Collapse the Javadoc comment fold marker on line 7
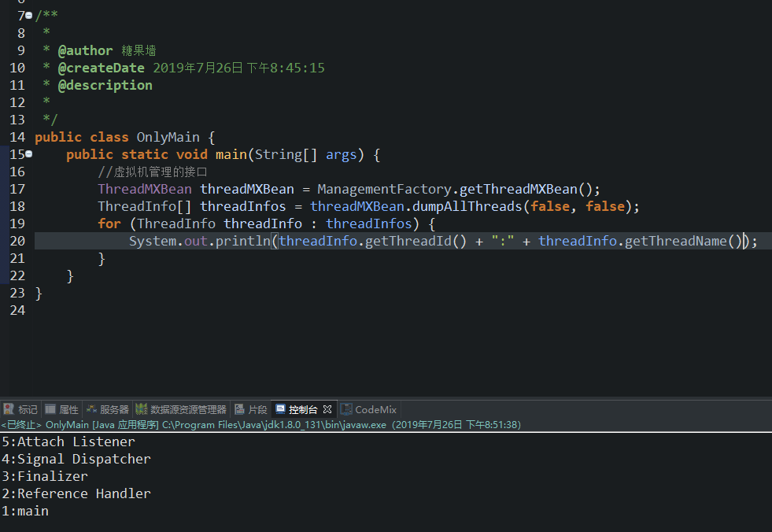The height and width of the screenshot is (532, 772). (x=29, y=16)
